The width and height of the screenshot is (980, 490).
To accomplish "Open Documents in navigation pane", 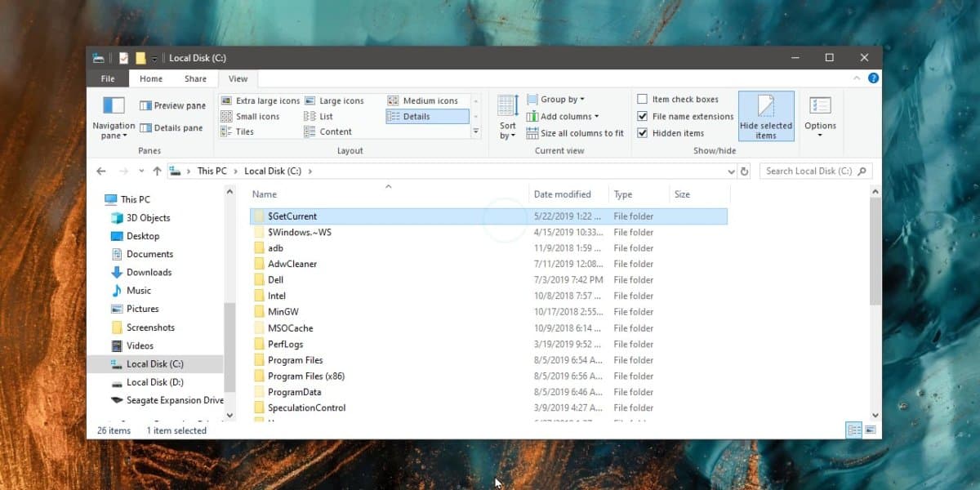I will (x=141, y=254).
